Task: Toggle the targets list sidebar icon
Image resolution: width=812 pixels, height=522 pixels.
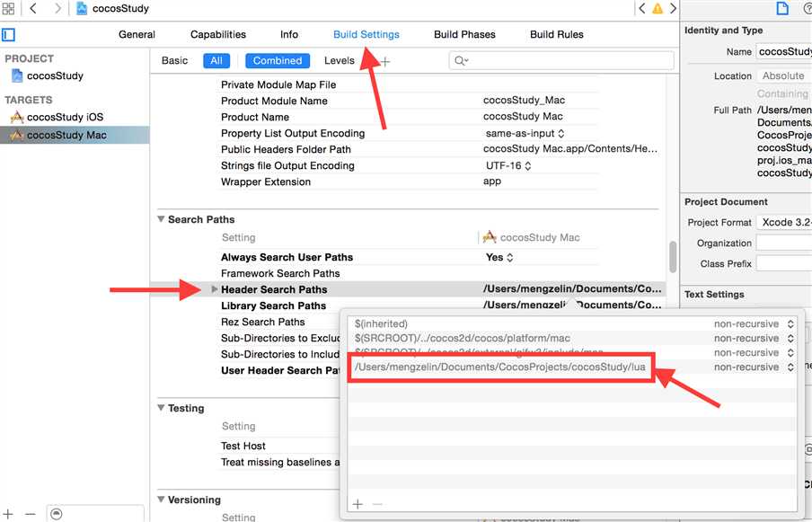Action: point(8,35)
